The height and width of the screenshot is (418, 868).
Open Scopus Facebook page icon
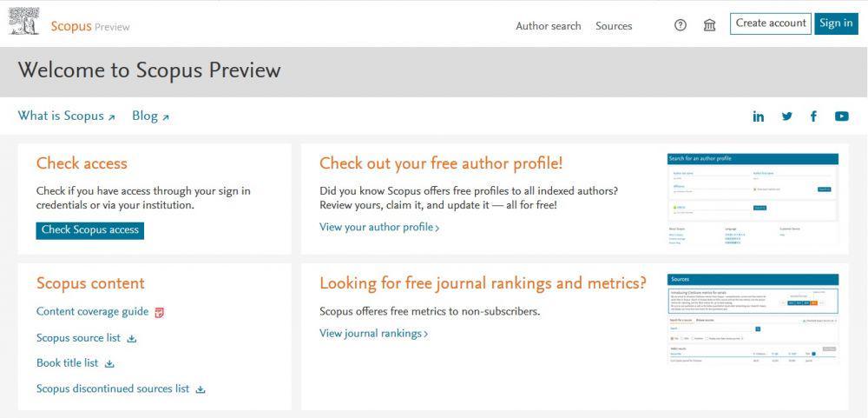coord(814,116)
